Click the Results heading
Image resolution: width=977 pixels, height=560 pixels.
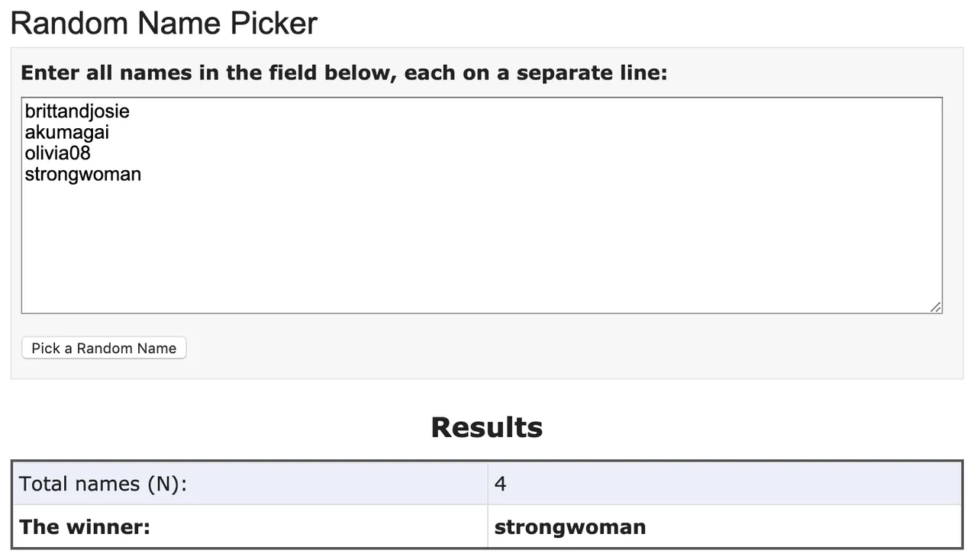[x=487, y=427]
